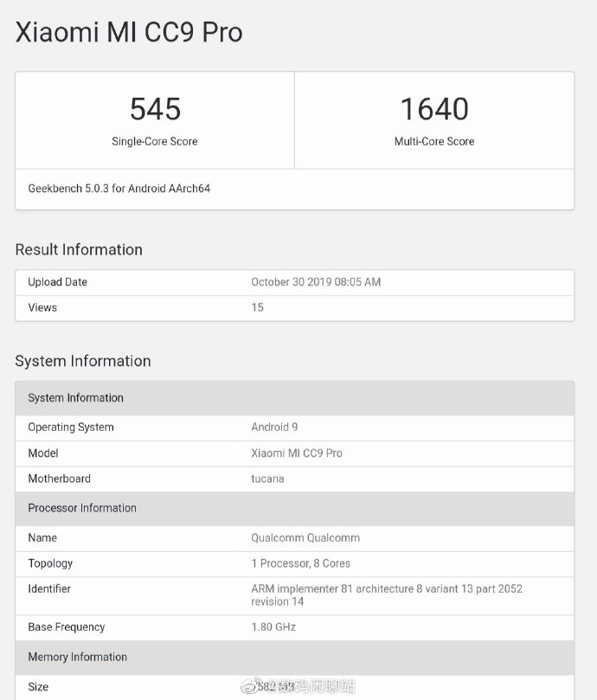Viewport: 597px width, 700px height.
Task: Click the System Information section heading
Action: tap(83, 361)
